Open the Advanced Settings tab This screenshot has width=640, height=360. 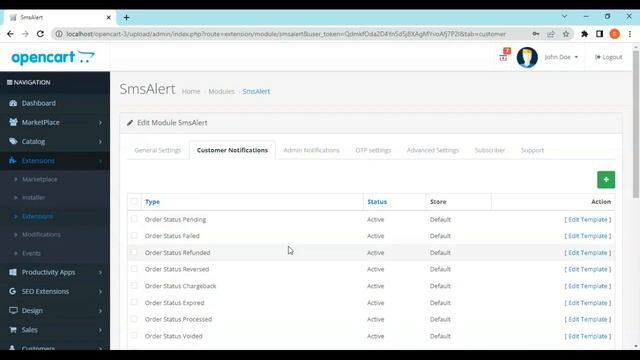pos(433,150)
